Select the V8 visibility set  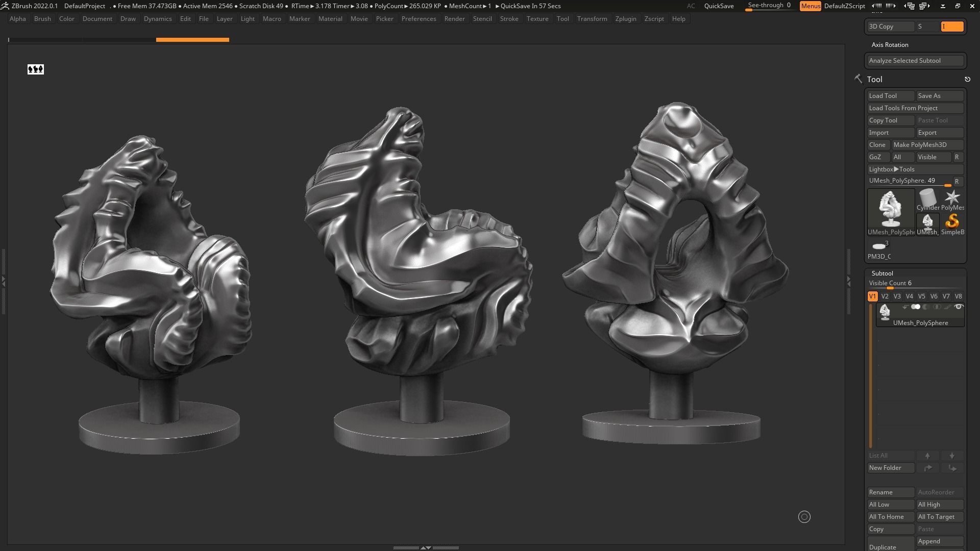pyautogui.click(x=958, y=296)
